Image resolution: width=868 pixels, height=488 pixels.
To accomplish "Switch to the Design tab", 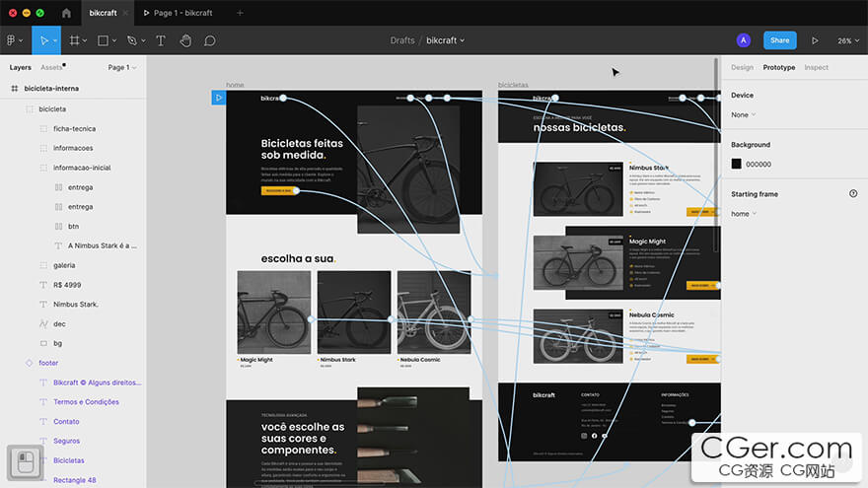I will point(742,67).
